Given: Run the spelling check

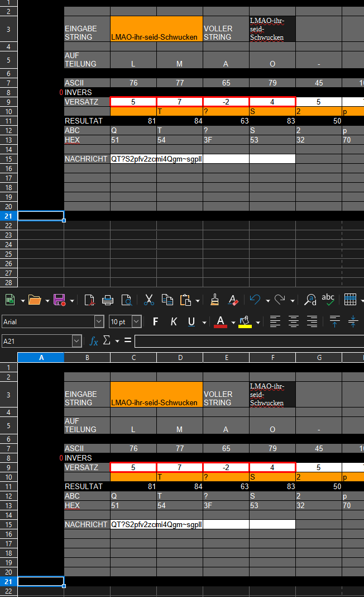Looking at the screenshot, I should tap(328, 300).
